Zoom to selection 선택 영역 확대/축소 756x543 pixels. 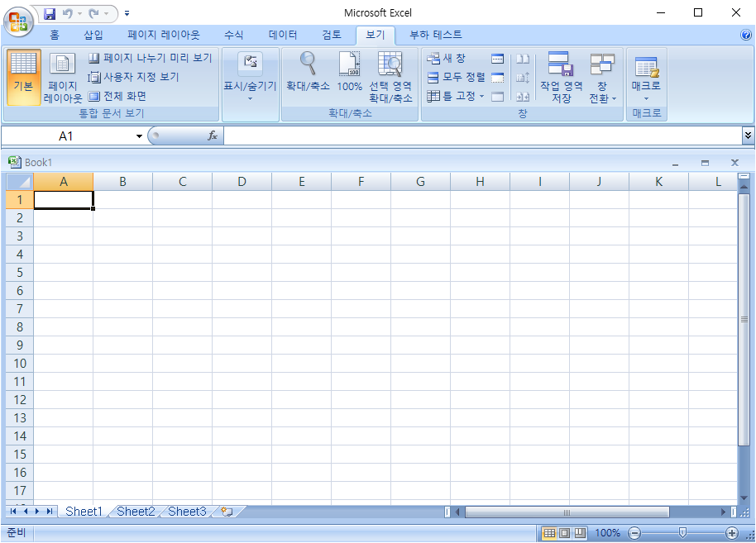390,77
